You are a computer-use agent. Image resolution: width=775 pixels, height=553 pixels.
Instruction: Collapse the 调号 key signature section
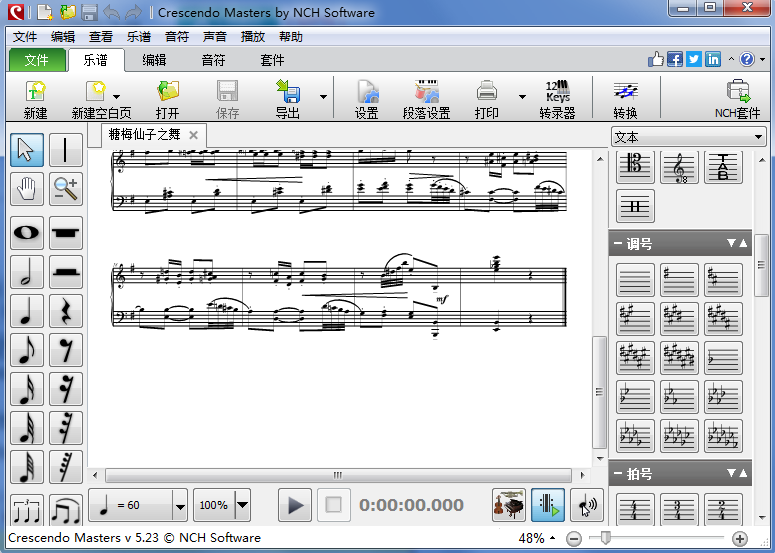click(618, 243)
